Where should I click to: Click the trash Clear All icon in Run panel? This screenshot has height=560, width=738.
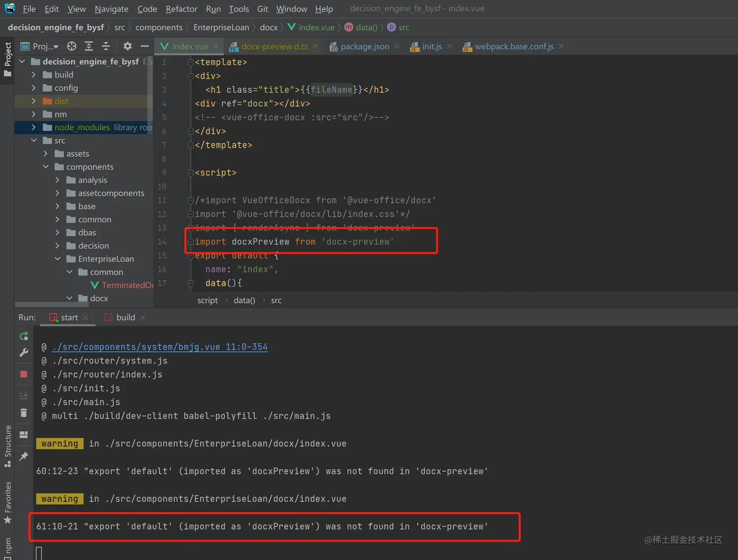tap(23, 413)
